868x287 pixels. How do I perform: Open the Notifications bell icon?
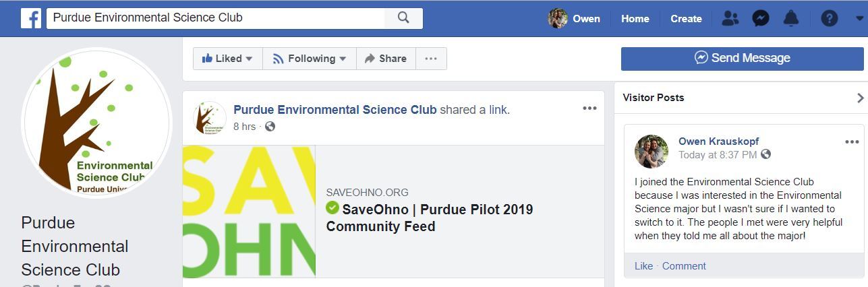(x=791, y=18)
